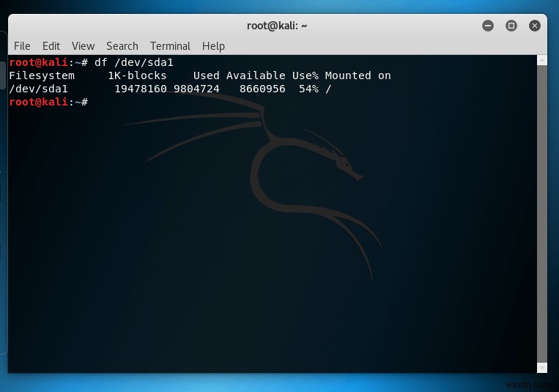The width and height of the screenshot is (559, 392).
Task: Click the 'Use%' column header
Action: pos(306,75)
